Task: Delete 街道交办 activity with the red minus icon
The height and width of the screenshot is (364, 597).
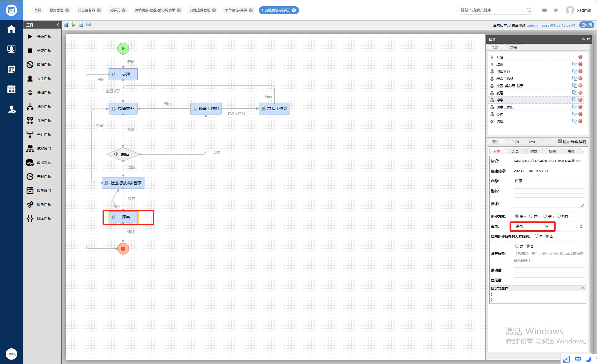Action: click(x=580, y=71)
